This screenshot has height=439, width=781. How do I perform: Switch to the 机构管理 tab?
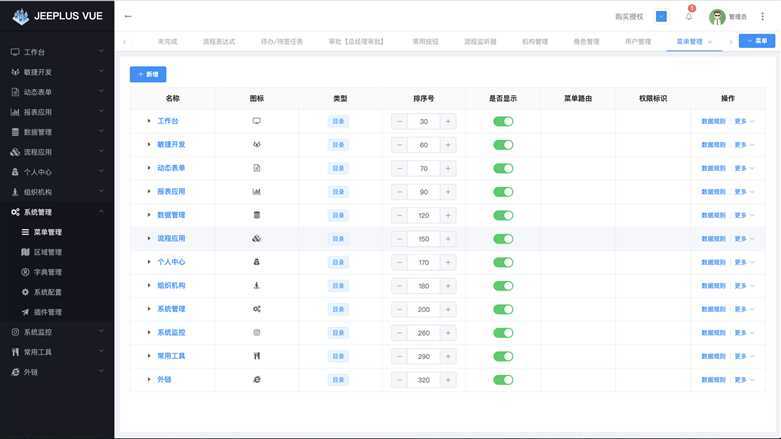point(534,41)
